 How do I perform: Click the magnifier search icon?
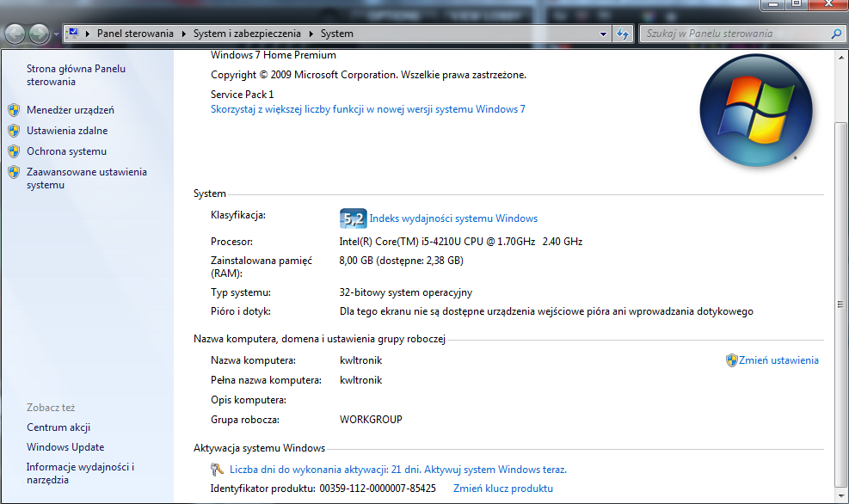pos(837,34)
